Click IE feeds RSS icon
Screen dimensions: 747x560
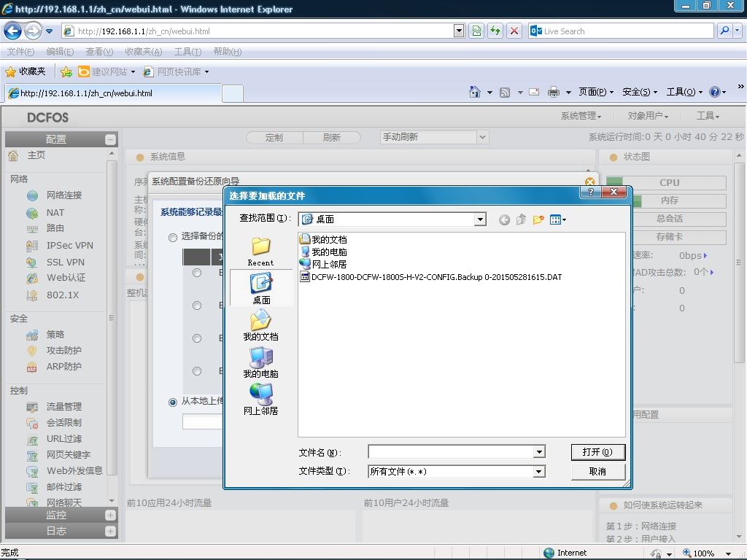505,93
